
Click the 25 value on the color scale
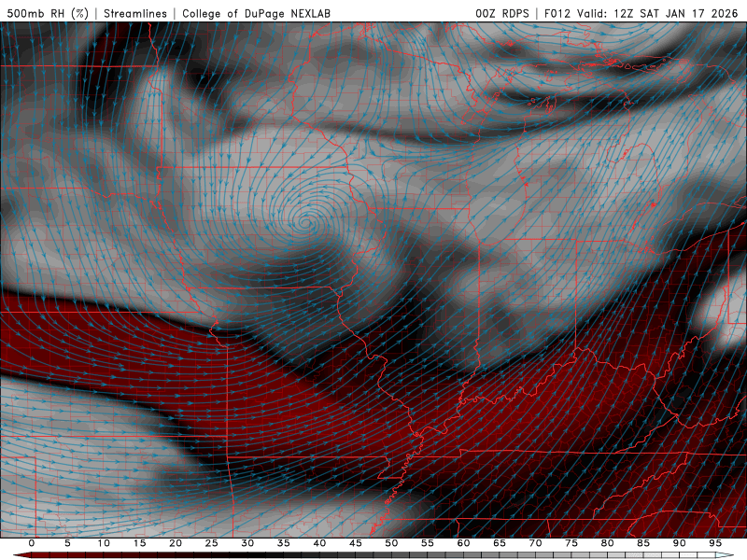(x=212, y=543)
